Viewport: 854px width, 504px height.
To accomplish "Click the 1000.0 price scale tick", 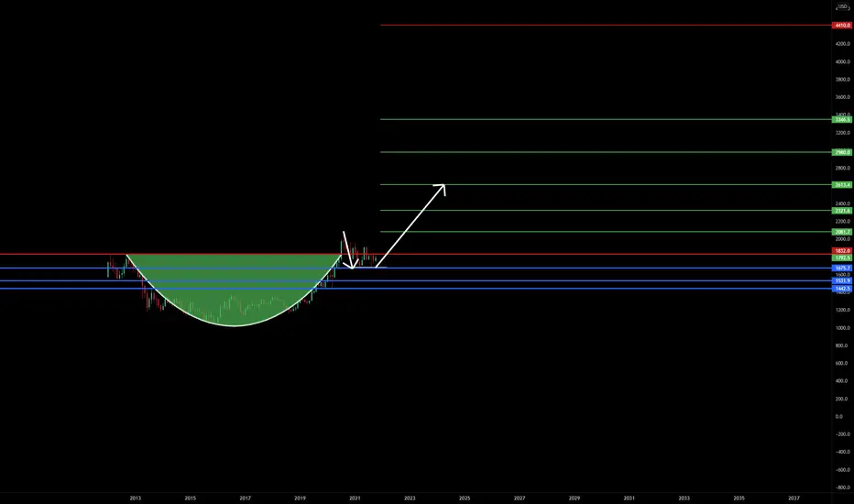I will coord(843,328).
